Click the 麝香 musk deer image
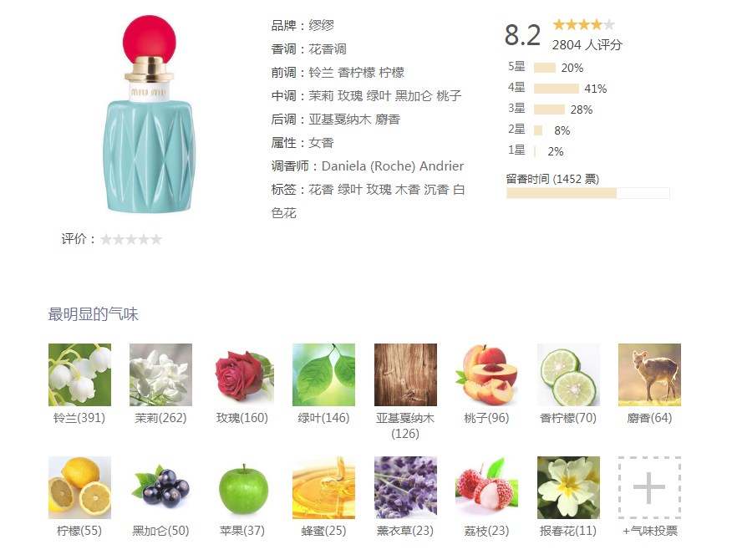732x560 pixels. [649, 374]
